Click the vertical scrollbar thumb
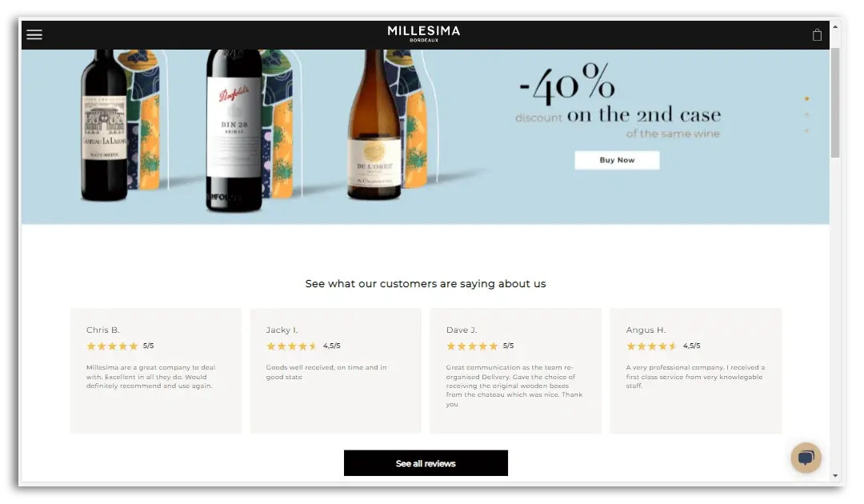 click(x=835, y=102)
